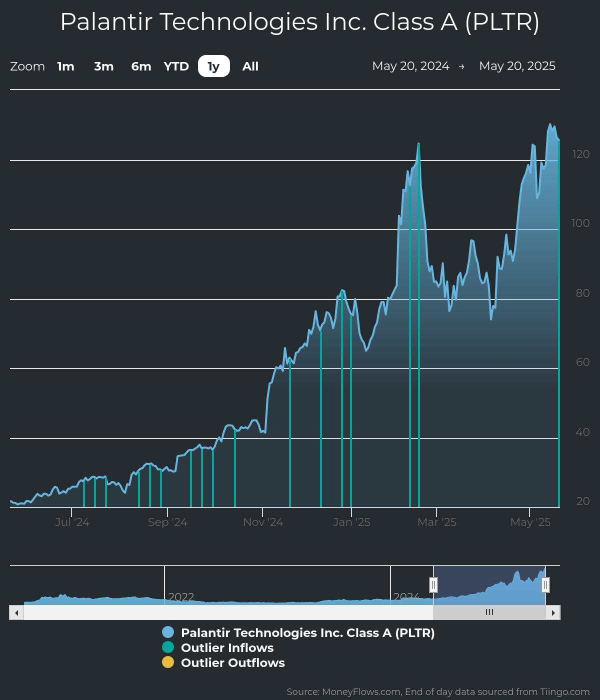Click the teal Outlier Inflows marker
The width and height of the screenshot is (600, 700).
[168, 647]
